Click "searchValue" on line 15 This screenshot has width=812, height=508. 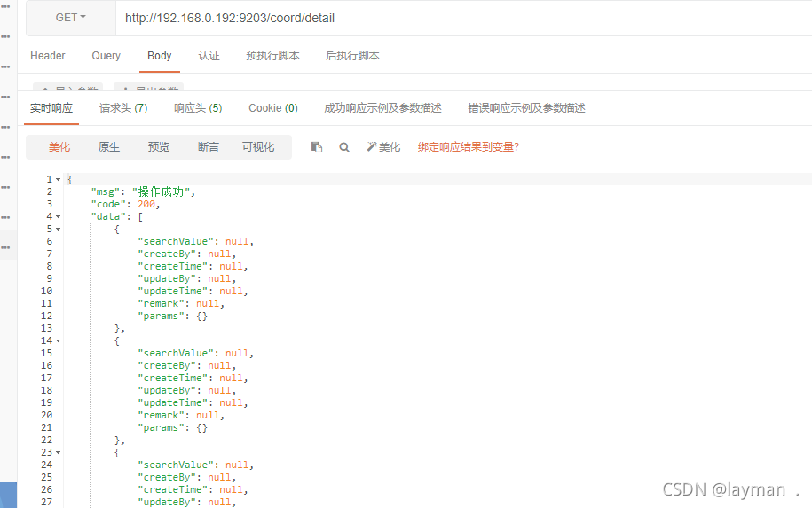[x=176, y=354]
